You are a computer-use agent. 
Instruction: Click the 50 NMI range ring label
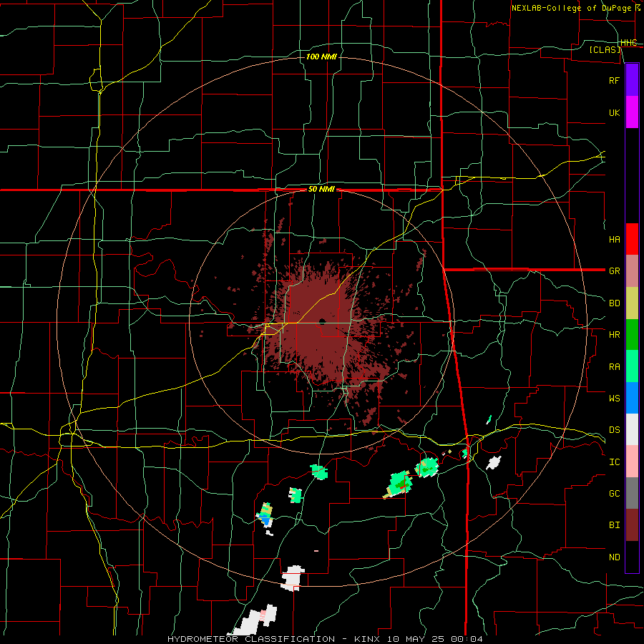(321, 190)
